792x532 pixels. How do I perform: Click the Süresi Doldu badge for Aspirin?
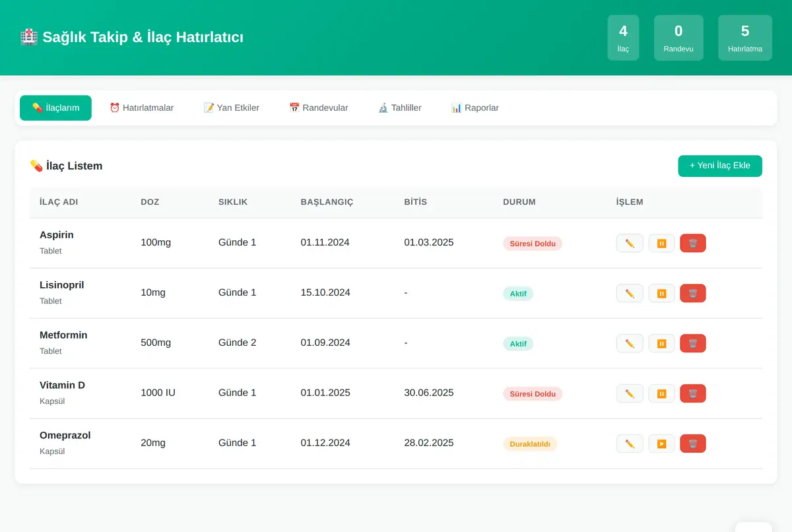tap(533, 244)
